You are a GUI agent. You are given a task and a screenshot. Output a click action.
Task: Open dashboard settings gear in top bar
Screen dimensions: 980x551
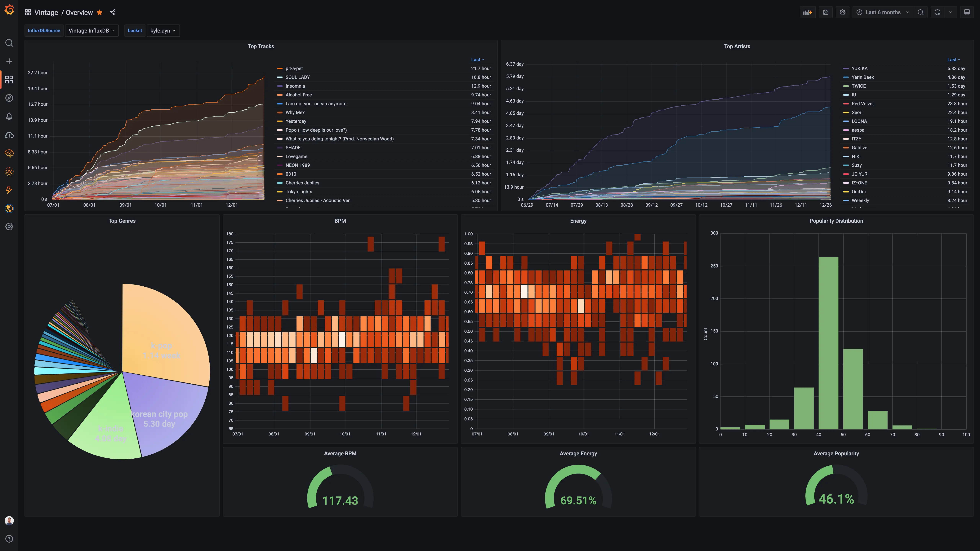(843, 12)
